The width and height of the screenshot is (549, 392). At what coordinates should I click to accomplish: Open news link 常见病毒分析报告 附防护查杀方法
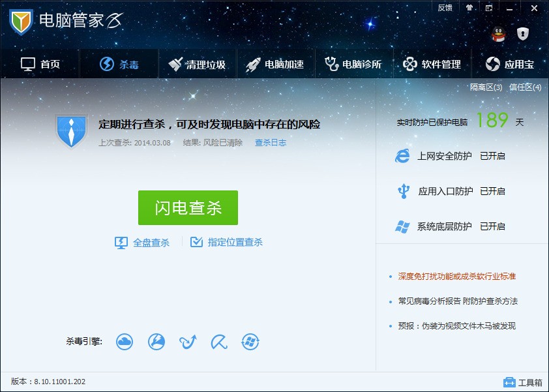[x=458, y=301]
